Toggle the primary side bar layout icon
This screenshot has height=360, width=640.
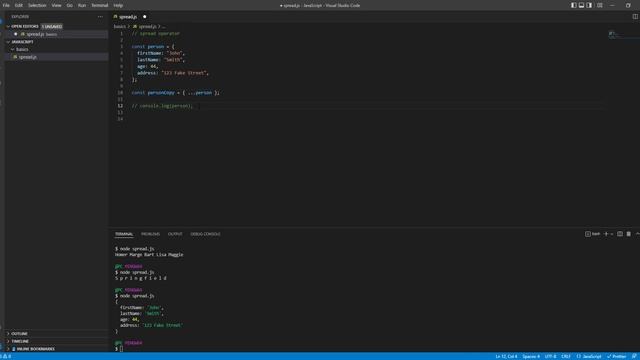click(x=573, y=5)
